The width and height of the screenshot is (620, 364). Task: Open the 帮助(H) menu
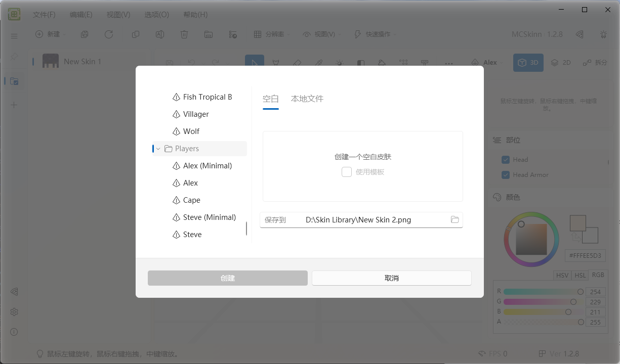tap(195, 15)
